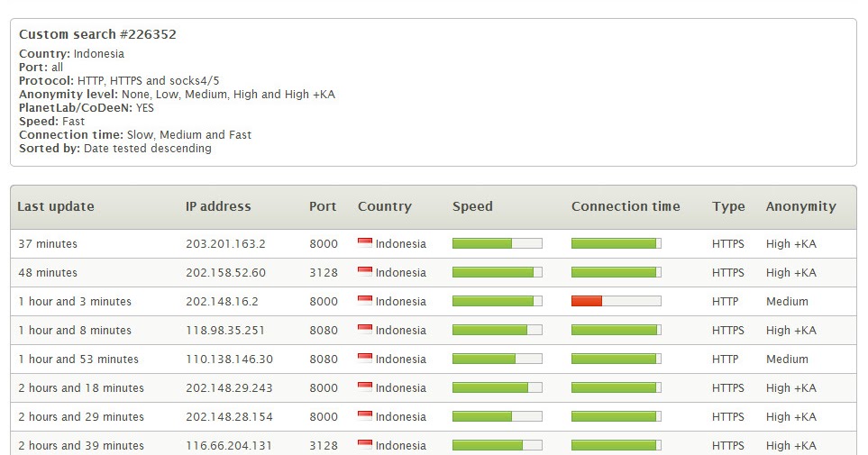868x455 pixels.
Task: Click 'Custom search #226352' heading
Action: pyautogui.click(x=97, y=34)
